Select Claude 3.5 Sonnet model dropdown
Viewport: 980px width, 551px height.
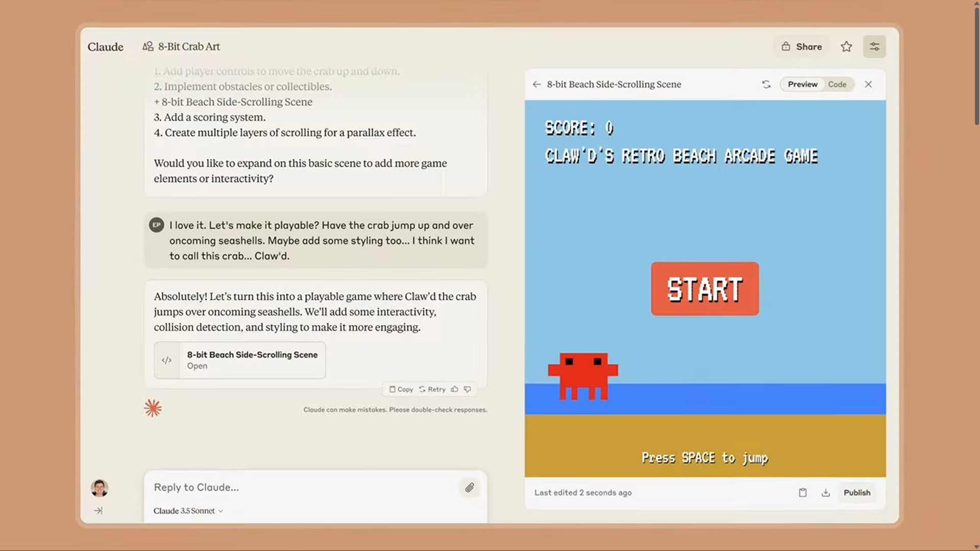(x=188, y=511)
